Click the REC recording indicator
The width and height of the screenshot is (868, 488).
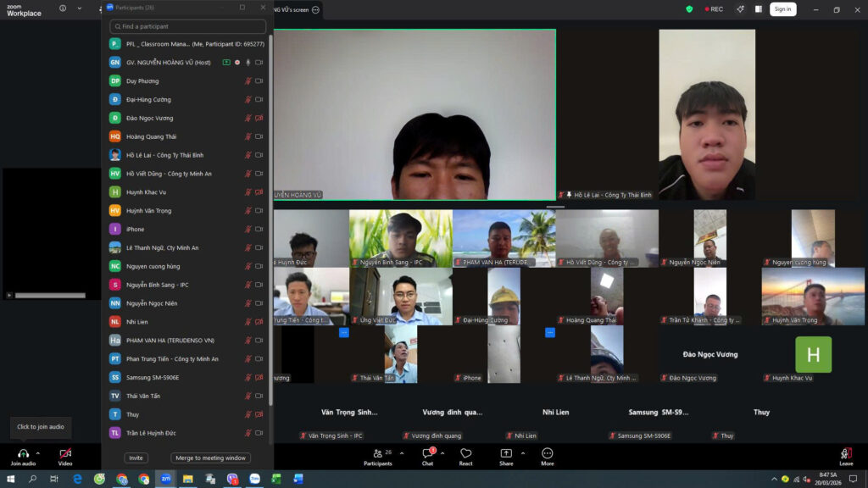point(712,9)
